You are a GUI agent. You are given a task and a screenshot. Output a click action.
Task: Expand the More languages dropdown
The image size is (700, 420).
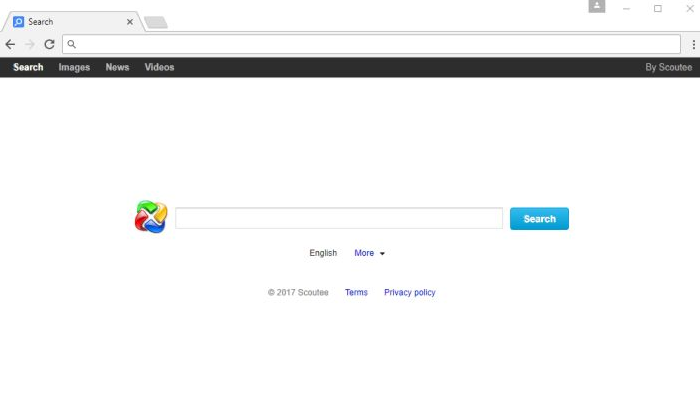pos(369,253)
